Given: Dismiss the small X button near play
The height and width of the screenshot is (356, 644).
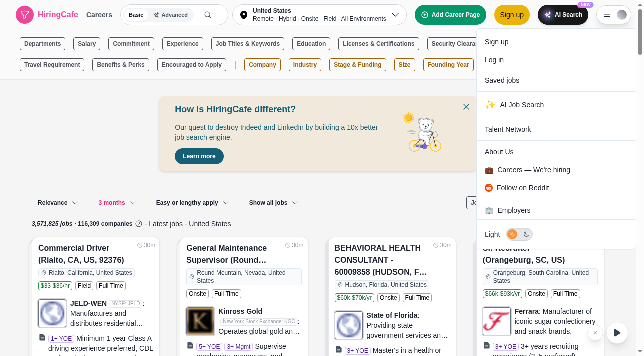Looking at the screenshot, I should coord(595,333).
